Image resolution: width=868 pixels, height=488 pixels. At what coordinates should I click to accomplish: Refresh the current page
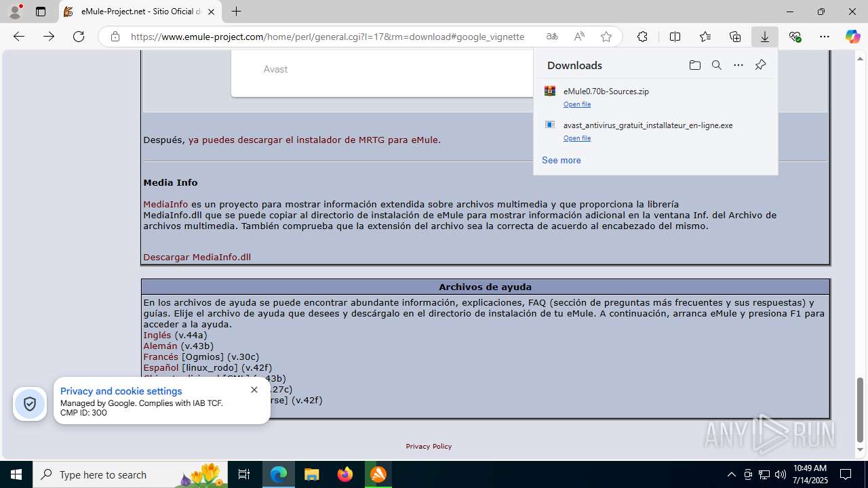click(x=79, y=37)
